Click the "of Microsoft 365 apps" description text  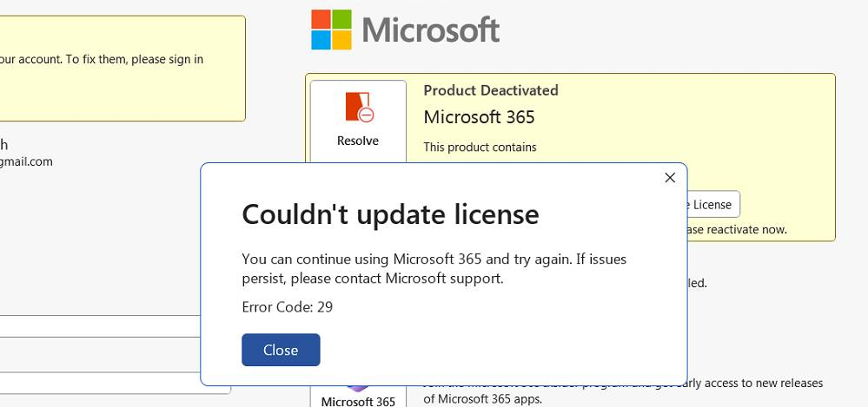[x=482, y=399]
